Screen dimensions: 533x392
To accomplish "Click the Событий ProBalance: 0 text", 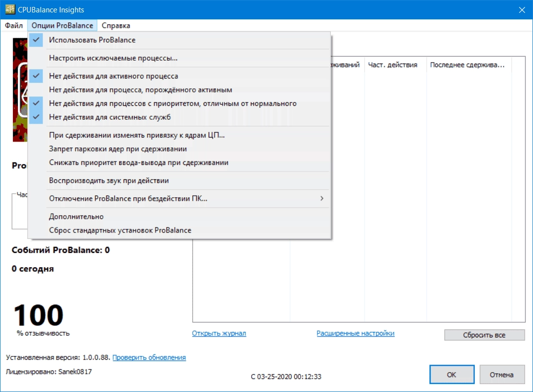I will pos(61,250).
